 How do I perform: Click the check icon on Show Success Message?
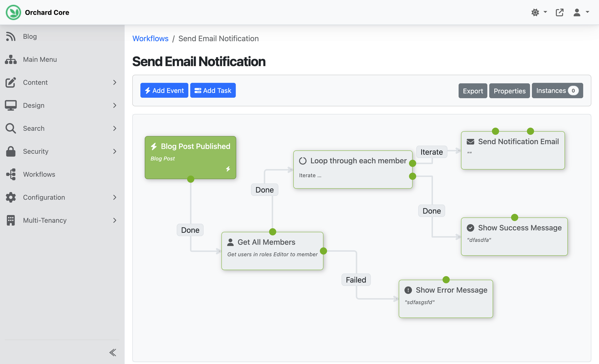tap(470, 228)
